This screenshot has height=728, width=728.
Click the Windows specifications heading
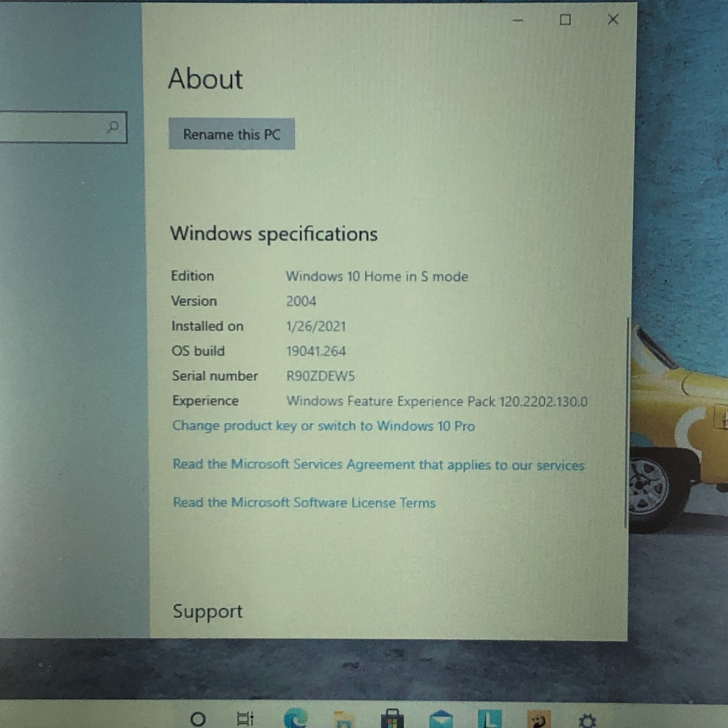pyautogui.click(x=274, y=234)
